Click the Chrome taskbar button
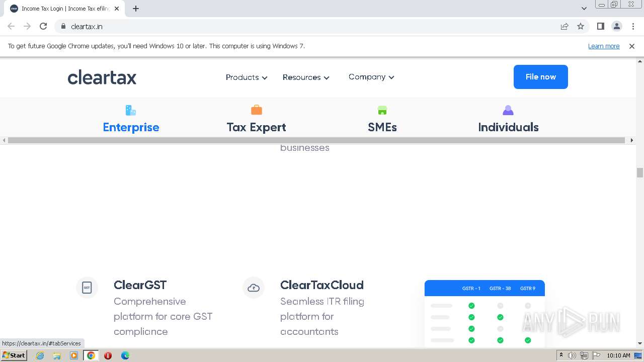The width and height of the screenshot is (644, 362). (x=91, y=355)
